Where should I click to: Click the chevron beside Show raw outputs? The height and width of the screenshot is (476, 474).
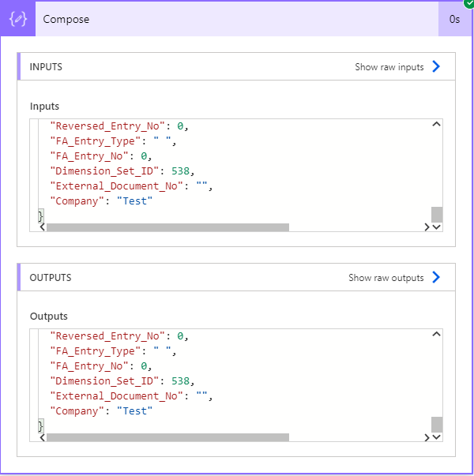(x=436, y=278)
